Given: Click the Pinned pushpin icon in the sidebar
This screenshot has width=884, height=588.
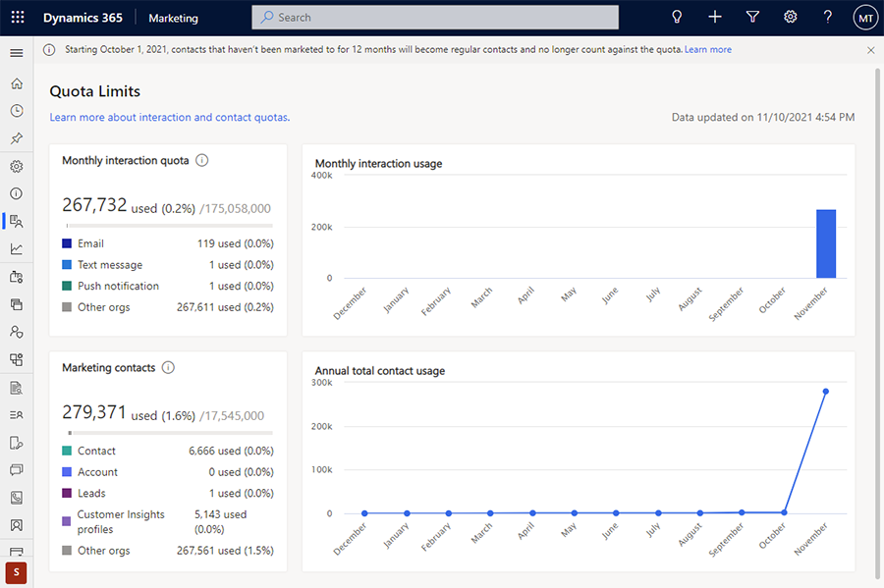Looking at the screenshot, I should tap(16, 138).
